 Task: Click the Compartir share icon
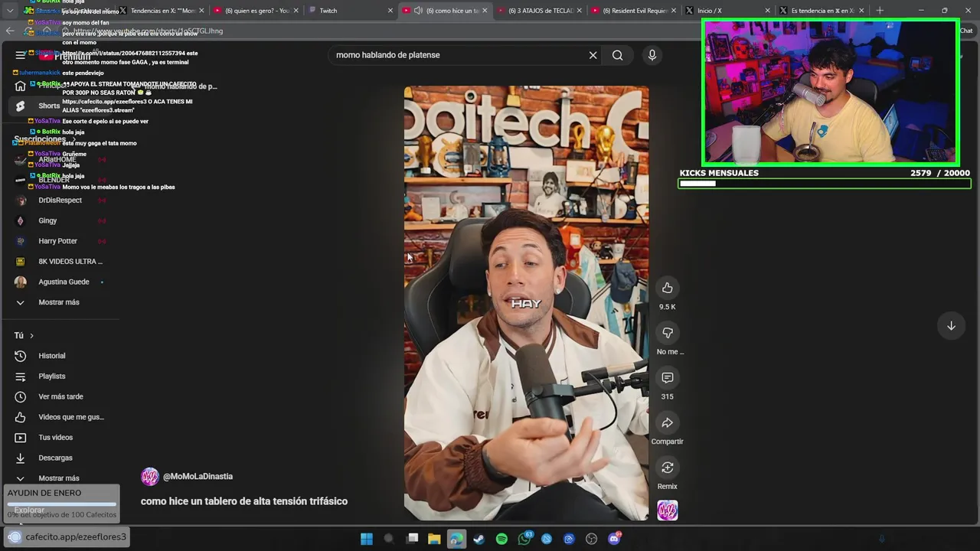pos(667,422)
